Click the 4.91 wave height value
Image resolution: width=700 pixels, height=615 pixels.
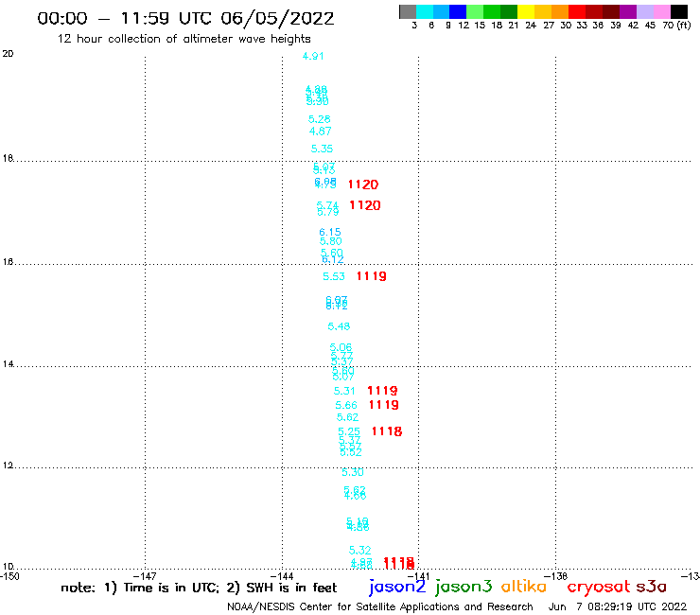pos(313,56)
